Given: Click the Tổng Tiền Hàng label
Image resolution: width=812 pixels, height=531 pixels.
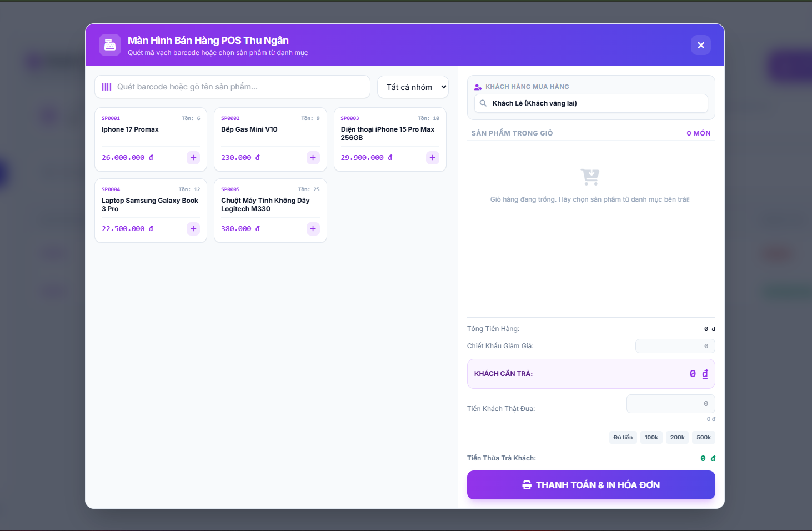Looking at the screenshot, I should 493,329.
